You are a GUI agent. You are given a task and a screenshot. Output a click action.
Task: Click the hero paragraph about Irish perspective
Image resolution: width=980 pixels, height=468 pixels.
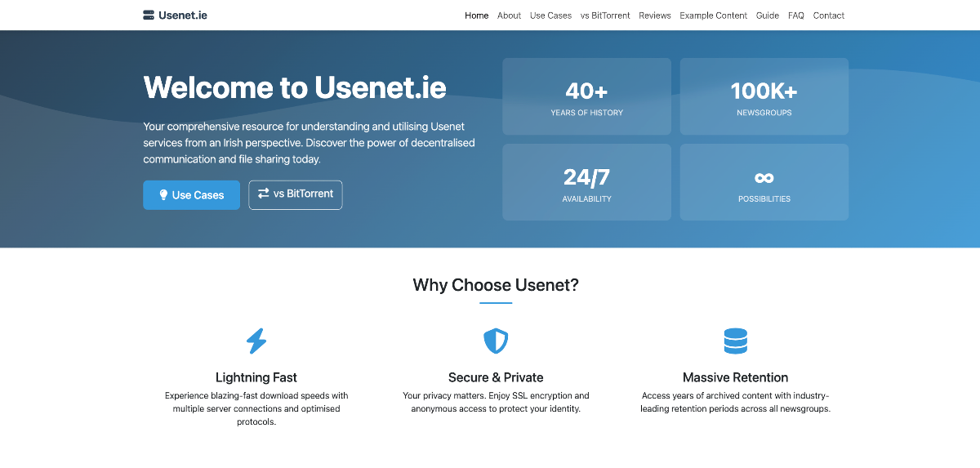309,143
